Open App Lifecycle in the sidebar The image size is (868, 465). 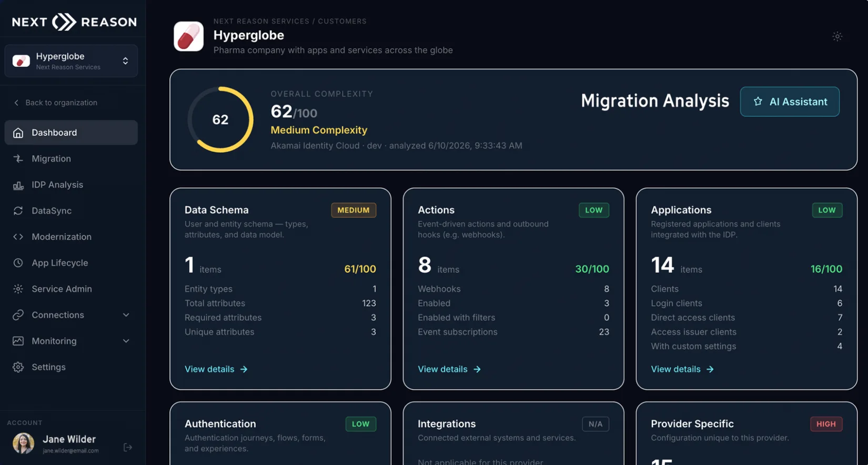point(71,262)
